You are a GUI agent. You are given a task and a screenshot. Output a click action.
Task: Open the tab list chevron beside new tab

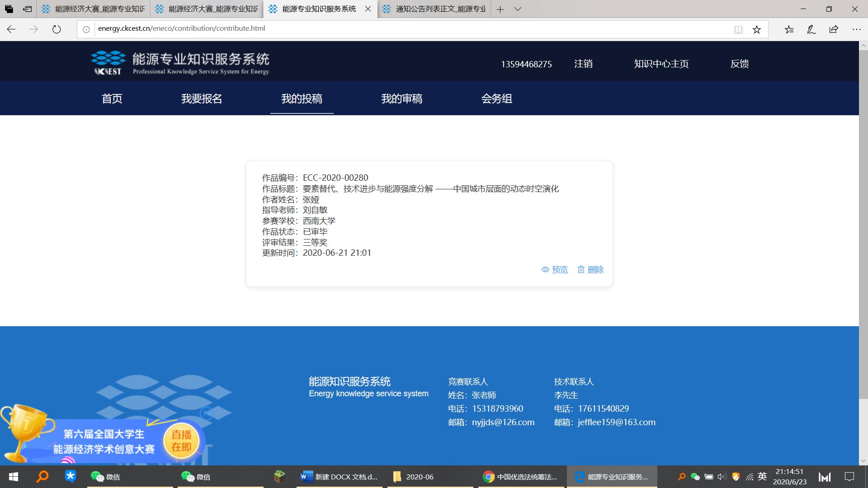(518, 9)
